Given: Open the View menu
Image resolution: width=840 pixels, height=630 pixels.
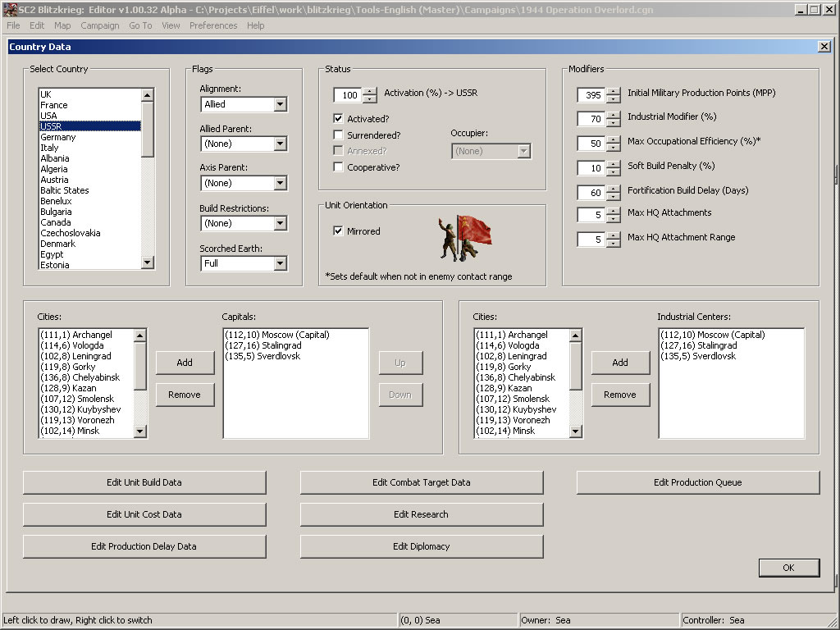Looking at the screenshot, I should coord(171,25).
